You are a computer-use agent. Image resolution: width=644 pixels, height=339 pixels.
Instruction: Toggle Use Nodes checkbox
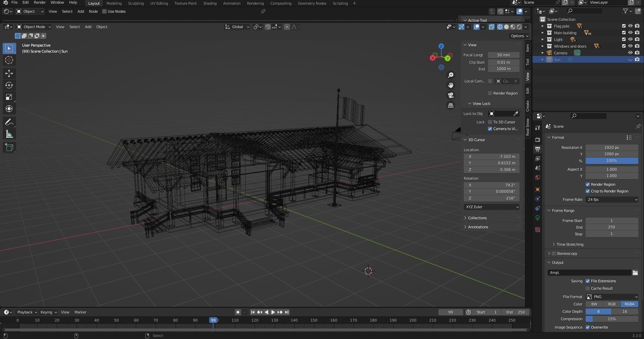(x=104, y=11)
